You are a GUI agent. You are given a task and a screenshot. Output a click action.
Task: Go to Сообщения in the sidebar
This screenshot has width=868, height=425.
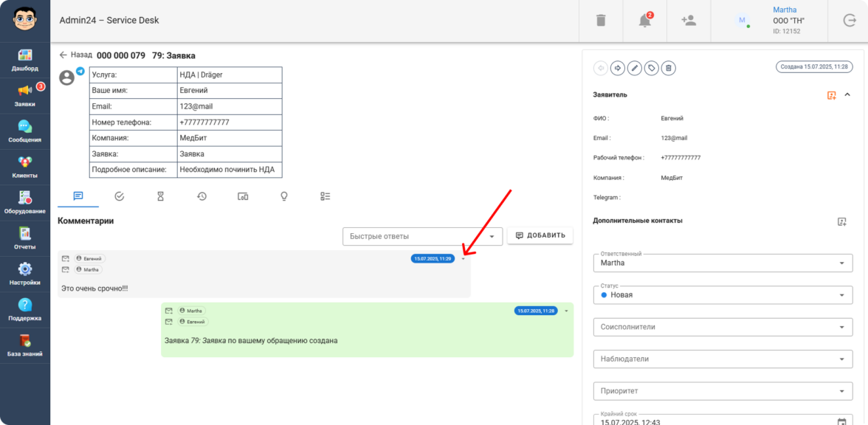pyautogui.click(x=25, y=131)
